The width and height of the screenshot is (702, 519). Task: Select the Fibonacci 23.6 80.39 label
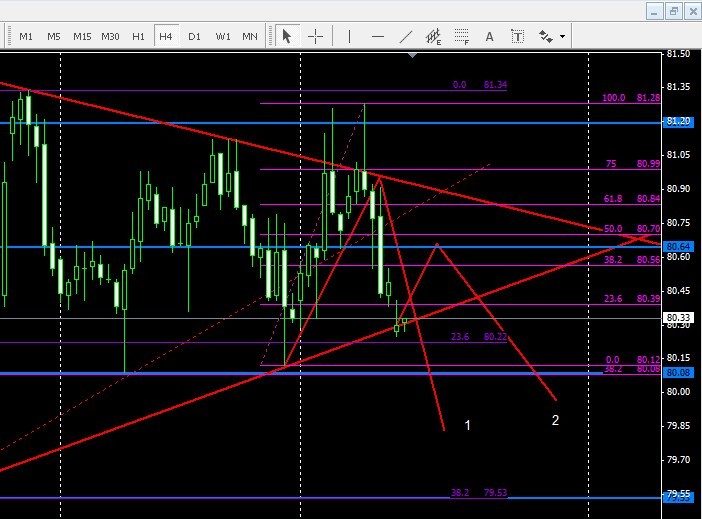(631, 298)
